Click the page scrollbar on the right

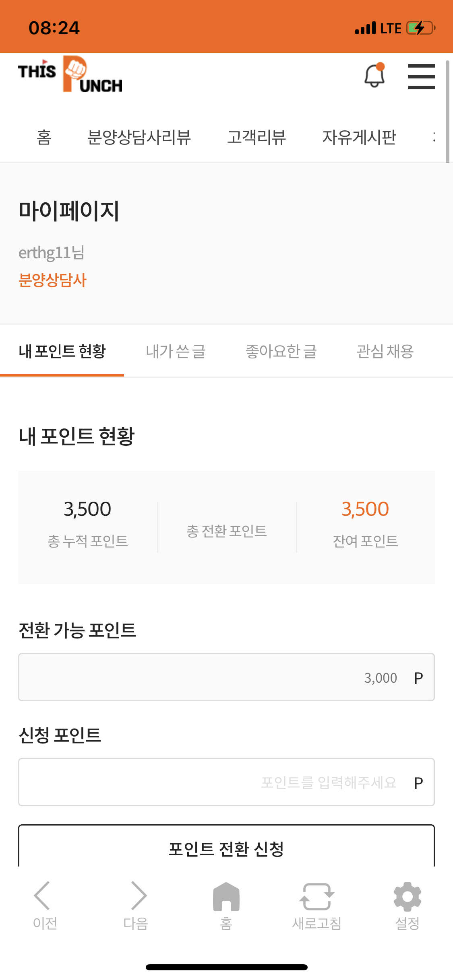[447, 112]
